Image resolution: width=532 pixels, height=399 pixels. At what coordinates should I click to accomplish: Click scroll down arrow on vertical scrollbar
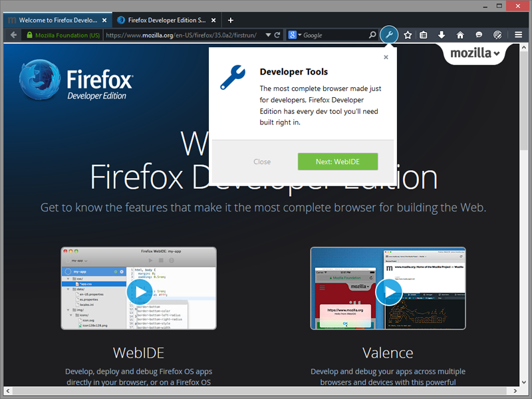coord(524,382)
